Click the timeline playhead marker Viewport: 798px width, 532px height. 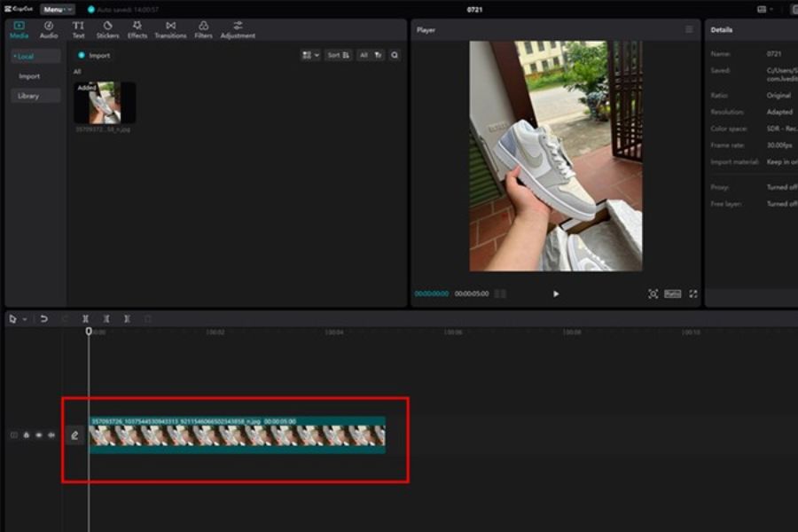[89, 332]
